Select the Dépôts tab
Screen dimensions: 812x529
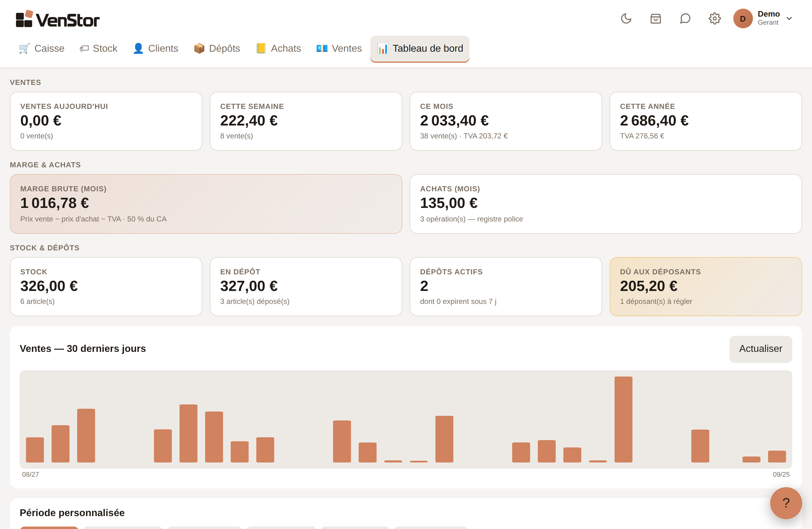pyautogui.click(x=217, y=48)
